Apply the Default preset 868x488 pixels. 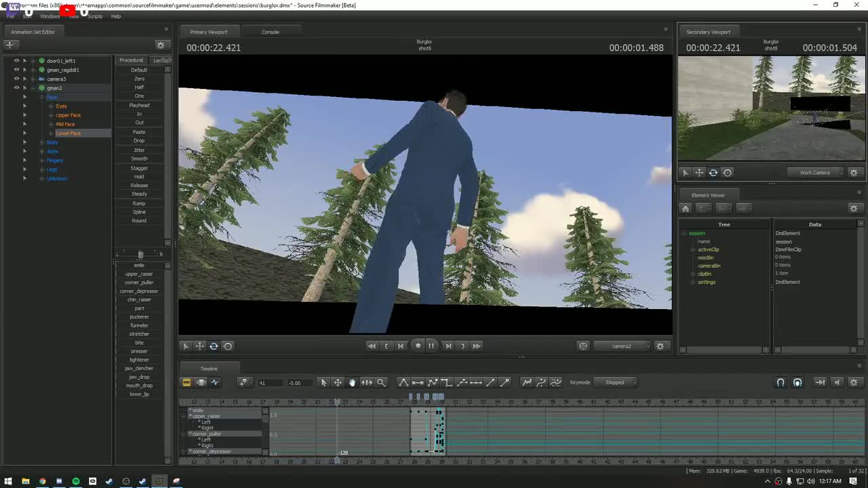click(139, 70)
